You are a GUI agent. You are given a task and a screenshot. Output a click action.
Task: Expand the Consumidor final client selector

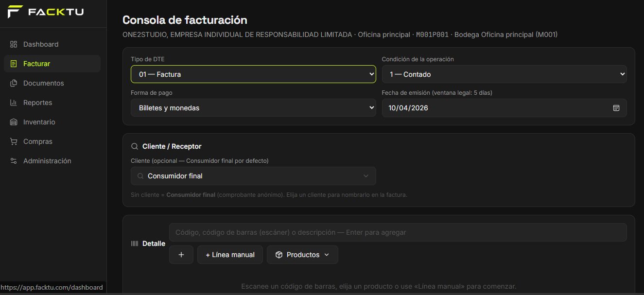click(x=253, y=176)
